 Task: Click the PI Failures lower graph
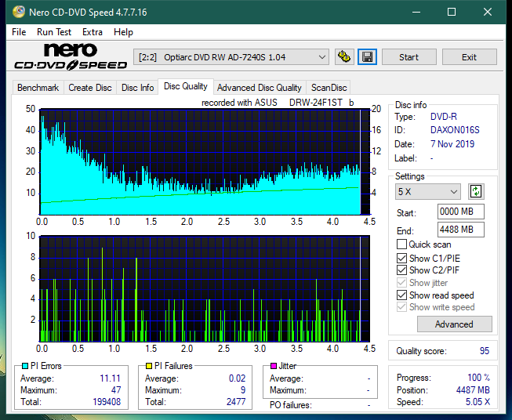205,289
